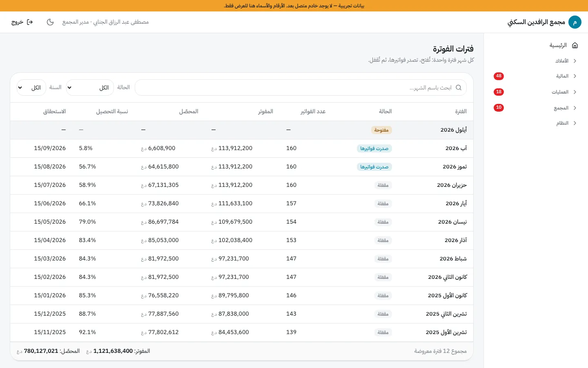Click the المفوتر column header

(x=265, y=112)
